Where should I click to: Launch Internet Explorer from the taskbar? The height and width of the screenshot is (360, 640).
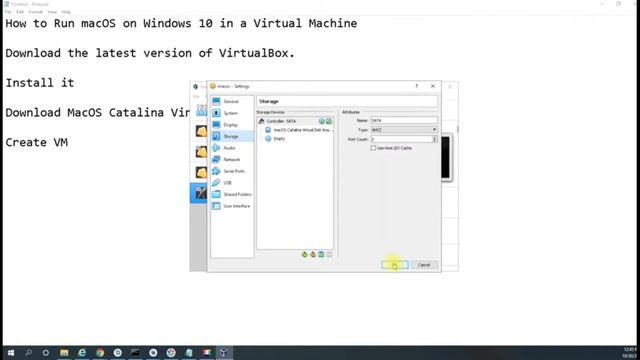(82, 353)
